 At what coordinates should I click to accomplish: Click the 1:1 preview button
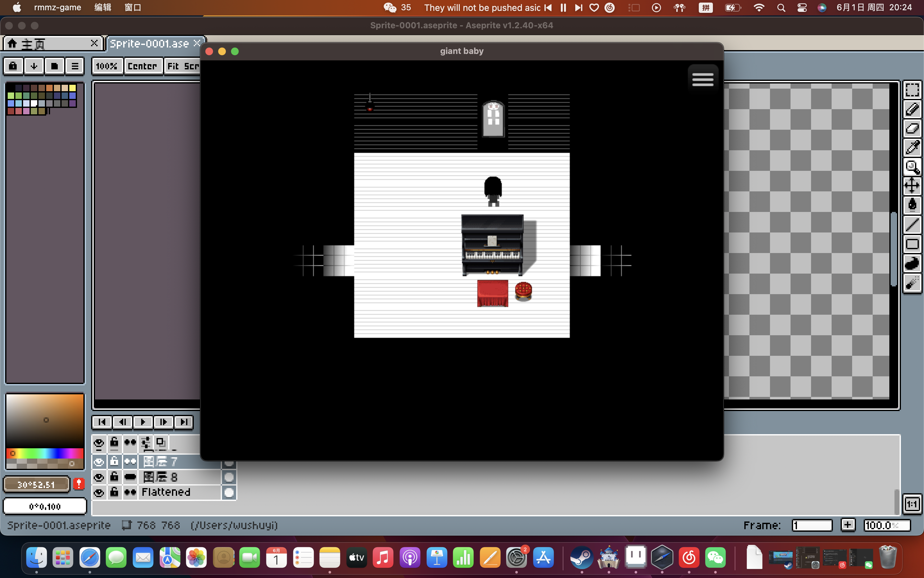point(912,504)
